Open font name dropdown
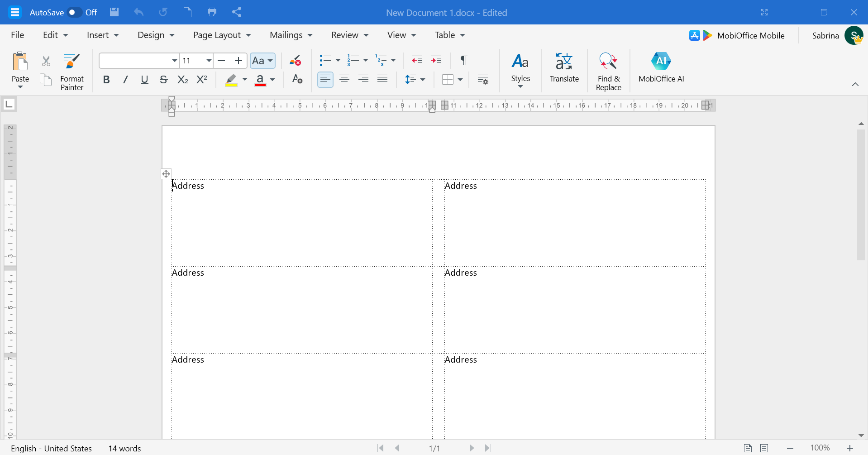 174,61
